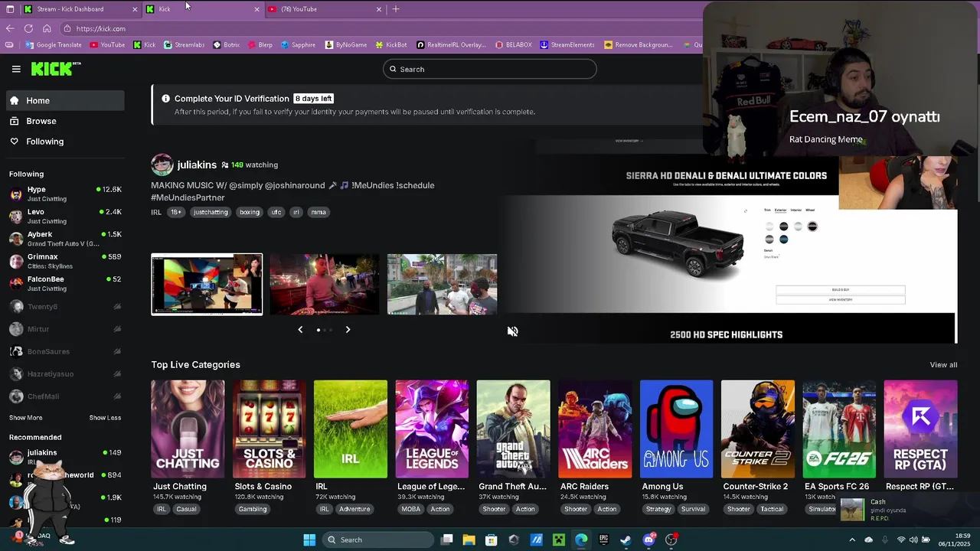Open Google Translate bookmark
This screenshot has width=980, height=551.
tap(54, 45)
